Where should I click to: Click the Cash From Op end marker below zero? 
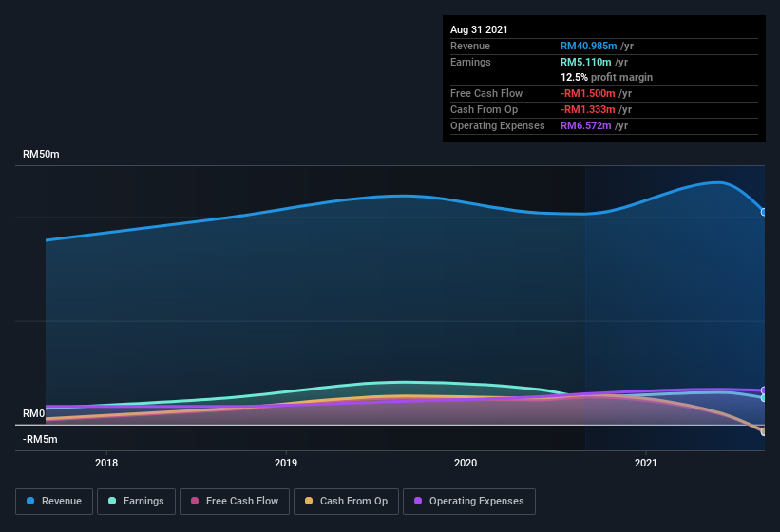pos(764,431)
